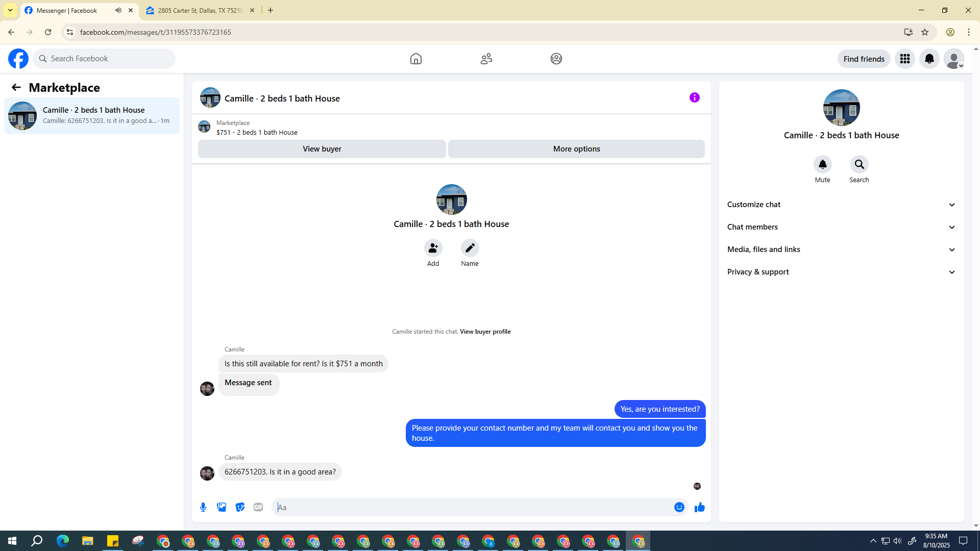This screenshot has height=551, width=980.
Task: Expand the Chat members section
Action: coord(841,227)
